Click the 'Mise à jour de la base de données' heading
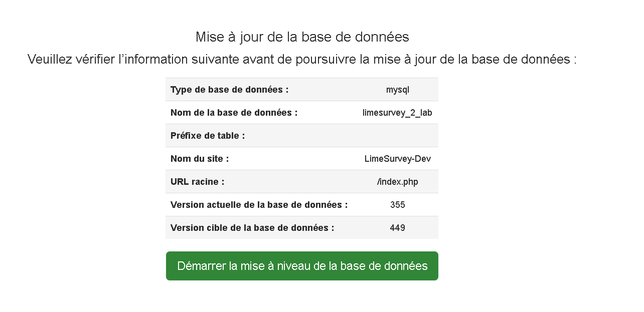This screenshot has width=644, height=312. point(302,37)
